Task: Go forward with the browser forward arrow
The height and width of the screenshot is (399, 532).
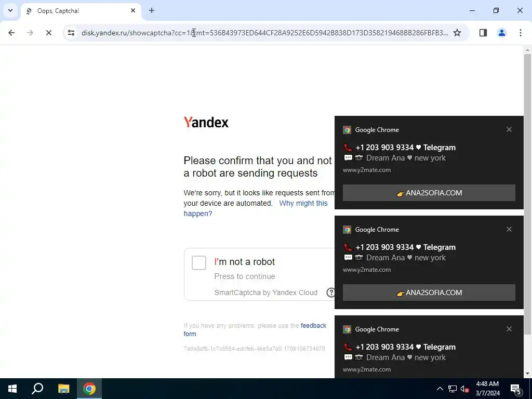Action: [x=30, y=33]
